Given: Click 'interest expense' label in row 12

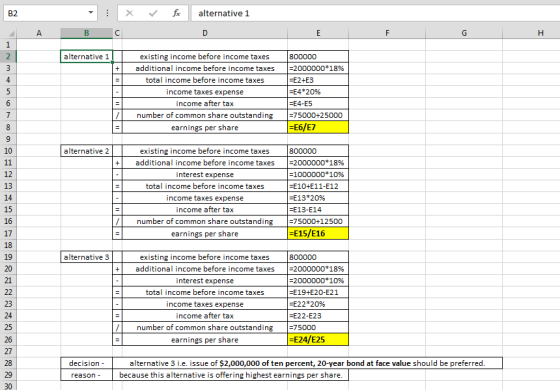Looking at the screenshot, I should click(205, 174).
